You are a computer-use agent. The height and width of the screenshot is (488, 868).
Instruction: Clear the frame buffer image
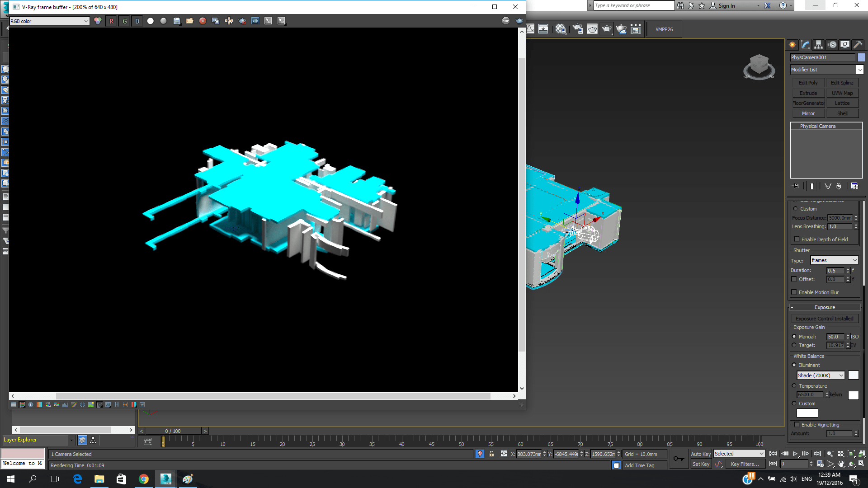coord(203,21)
